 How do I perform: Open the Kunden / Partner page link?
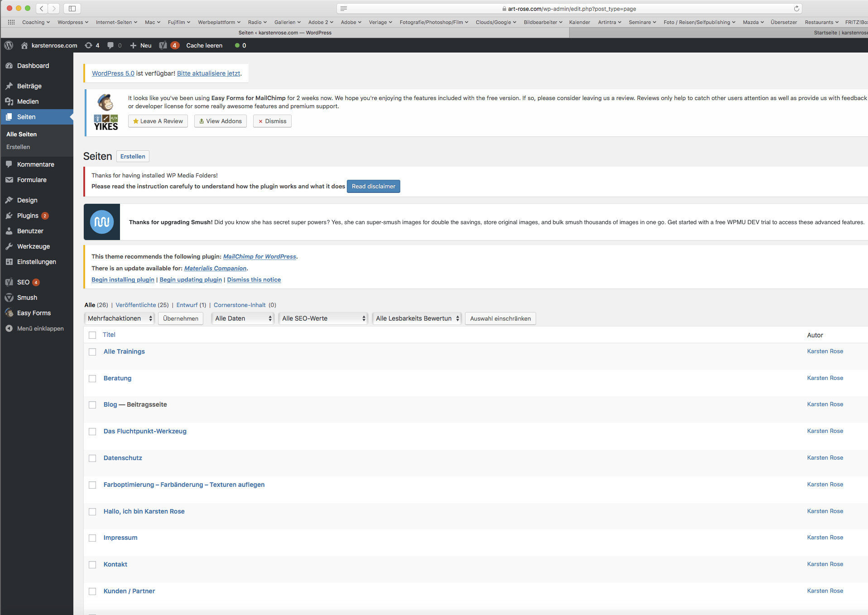pyautogui.click(x=129, y=591)
